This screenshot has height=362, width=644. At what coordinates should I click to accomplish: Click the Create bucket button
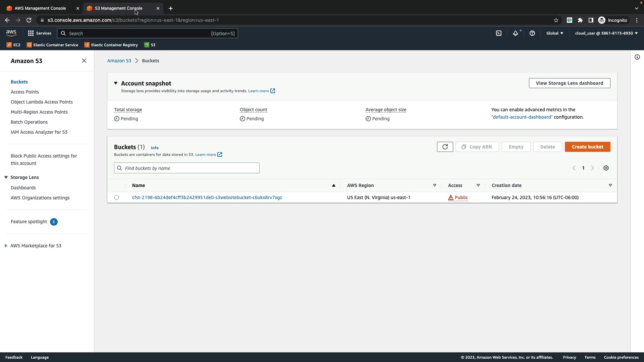(x=587, y=147)
